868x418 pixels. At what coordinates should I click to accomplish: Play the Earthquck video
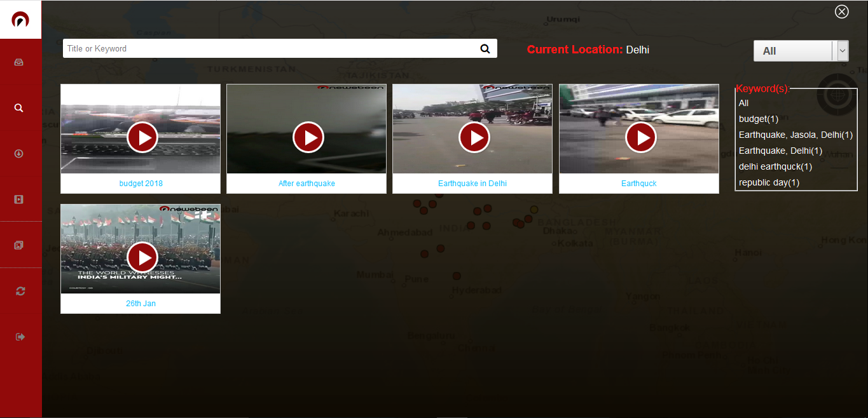tap(641, 137)
